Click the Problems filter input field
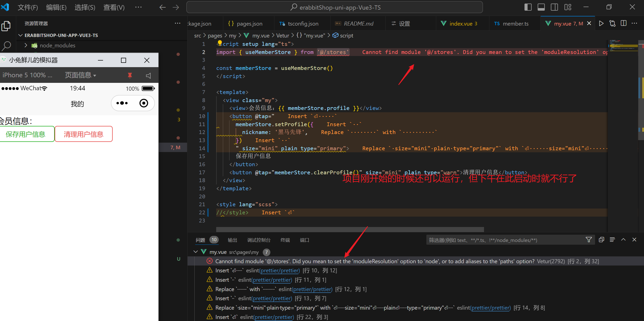 click(504, 240)
